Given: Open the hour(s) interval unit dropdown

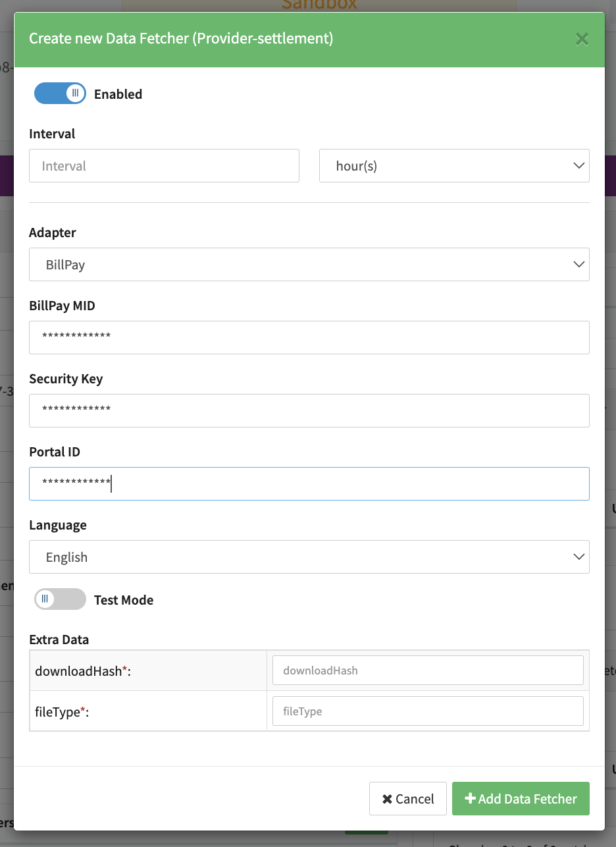Looking at the screenshot, I should pyautogui.click(x=453, y=166).
